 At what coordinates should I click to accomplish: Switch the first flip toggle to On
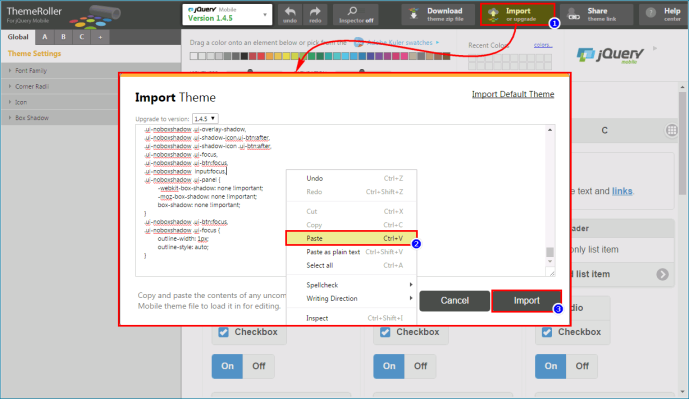[x=227, y=366]
